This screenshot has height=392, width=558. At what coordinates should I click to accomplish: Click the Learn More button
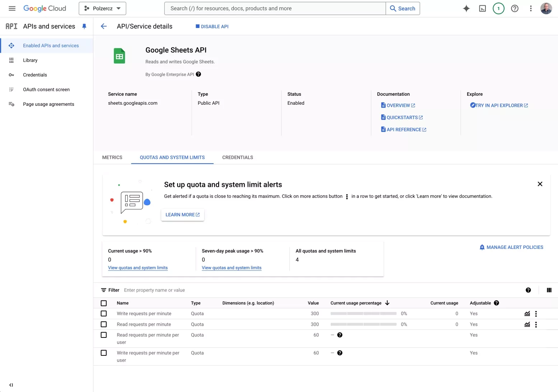[x=182, y=215]
